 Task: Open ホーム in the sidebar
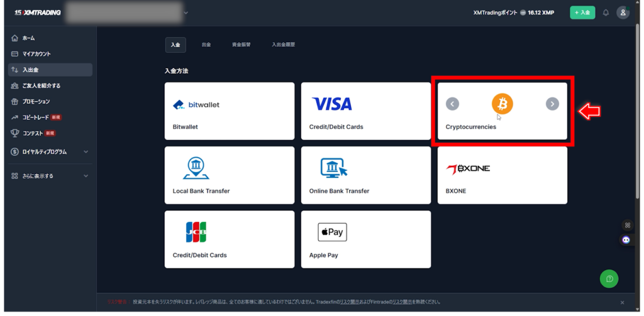(x=28, y=38)
